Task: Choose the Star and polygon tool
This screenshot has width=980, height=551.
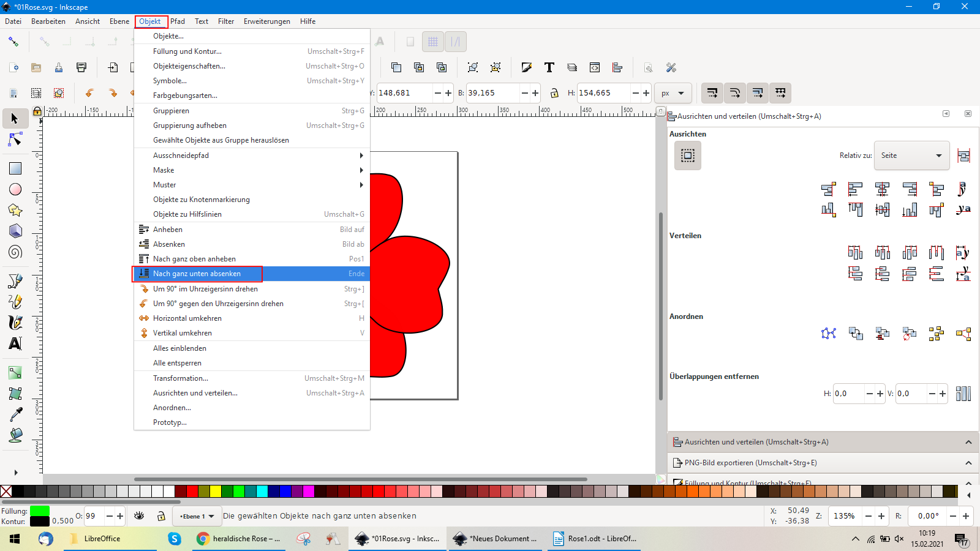Action: point(15,210)
